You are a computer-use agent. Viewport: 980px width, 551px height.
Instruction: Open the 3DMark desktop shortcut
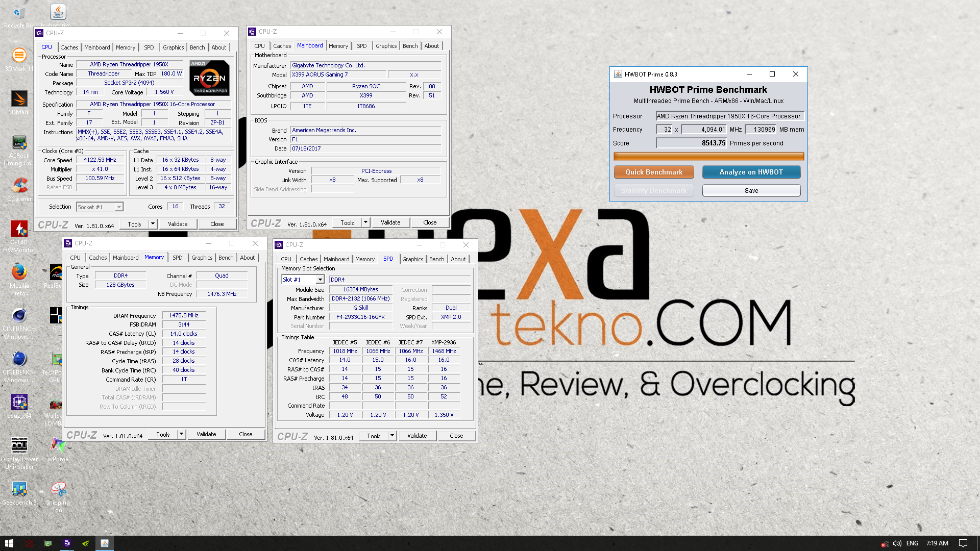pyautogui.click(x=19, y=102)
